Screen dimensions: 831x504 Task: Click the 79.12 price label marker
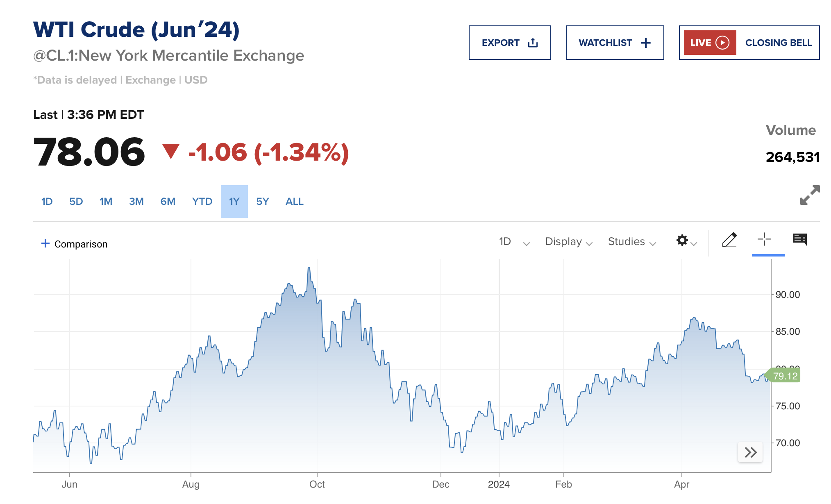click(785, 376)
